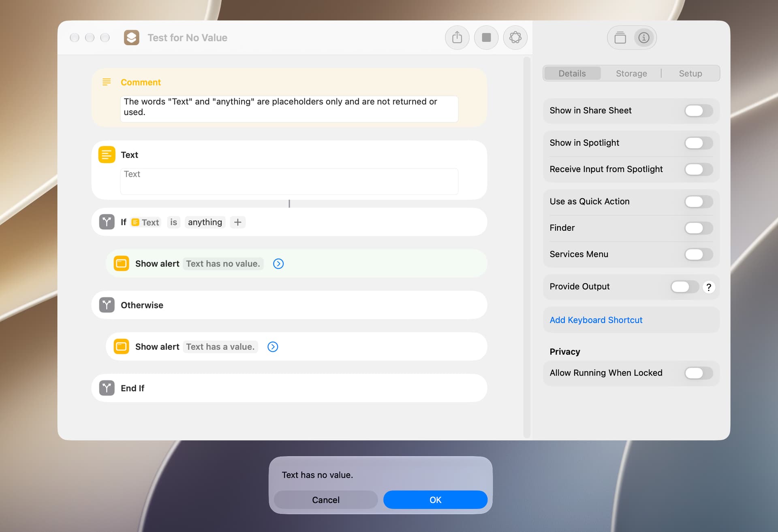Viewport: 778px width, 532px height.
Task: Click Add Keyboard Shortcut link
Action: click(596, 320)
